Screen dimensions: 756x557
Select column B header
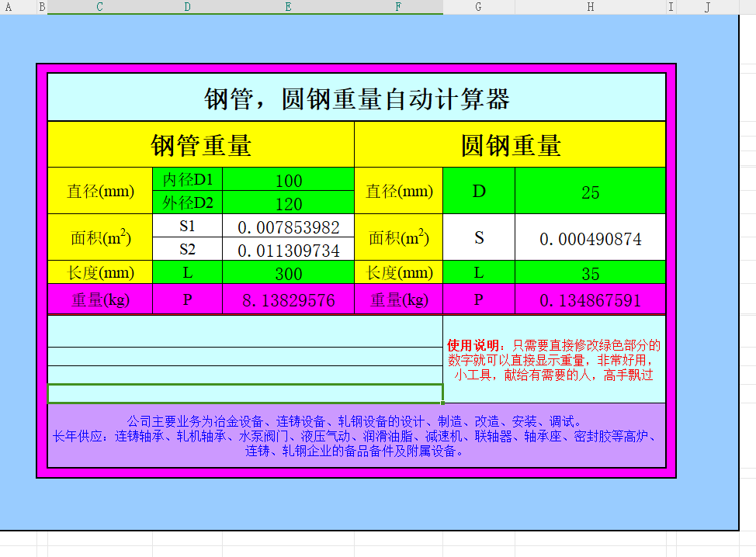(x=42, y=7)
